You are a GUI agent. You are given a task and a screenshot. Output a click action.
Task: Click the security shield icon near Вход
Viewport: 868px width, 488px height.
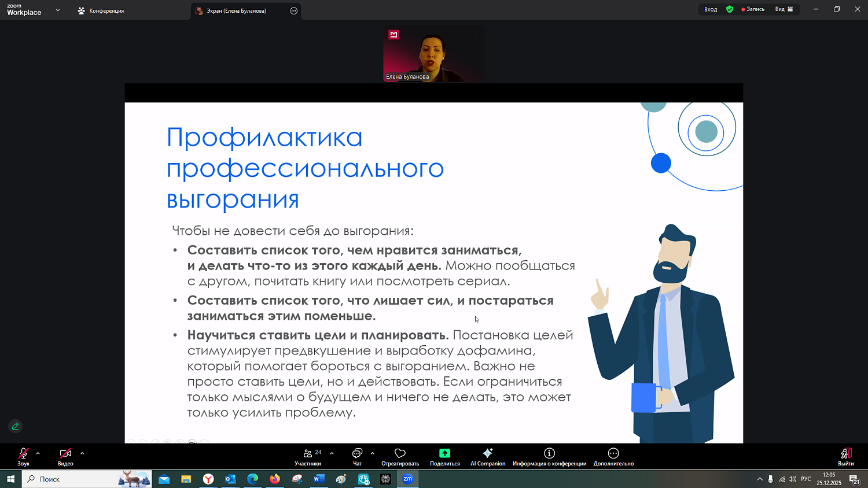pyautogui.click(x=730, y=9)
